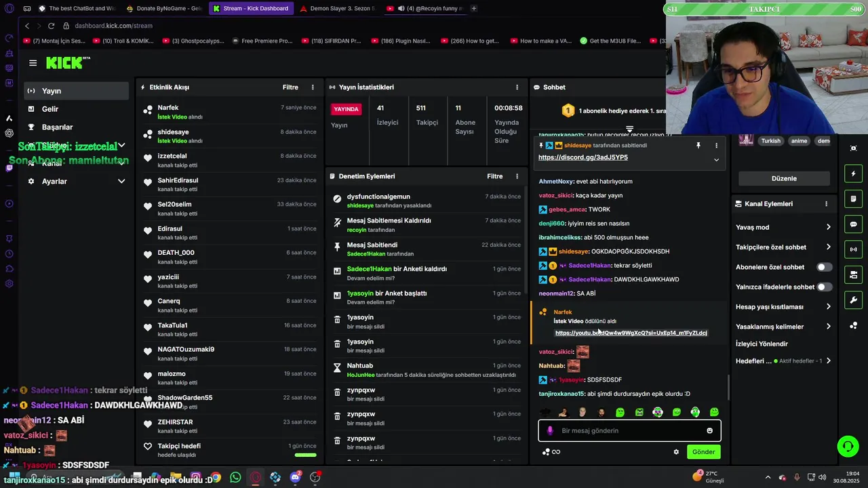Image resolution: width=868 pixels, height=488 pixels.
Task: Click the Düzenle button
Action: click(x=784, y=178)
